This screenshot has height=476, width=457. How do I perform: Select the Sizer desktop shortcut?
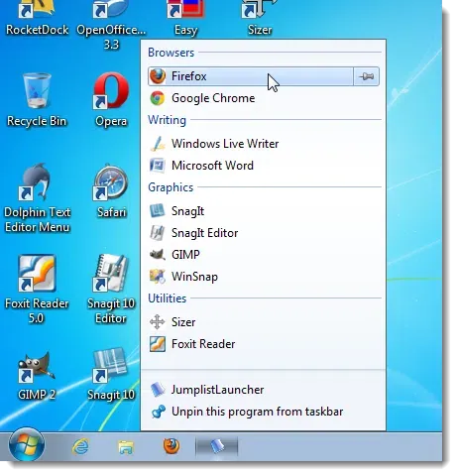(x=260, y=19)
